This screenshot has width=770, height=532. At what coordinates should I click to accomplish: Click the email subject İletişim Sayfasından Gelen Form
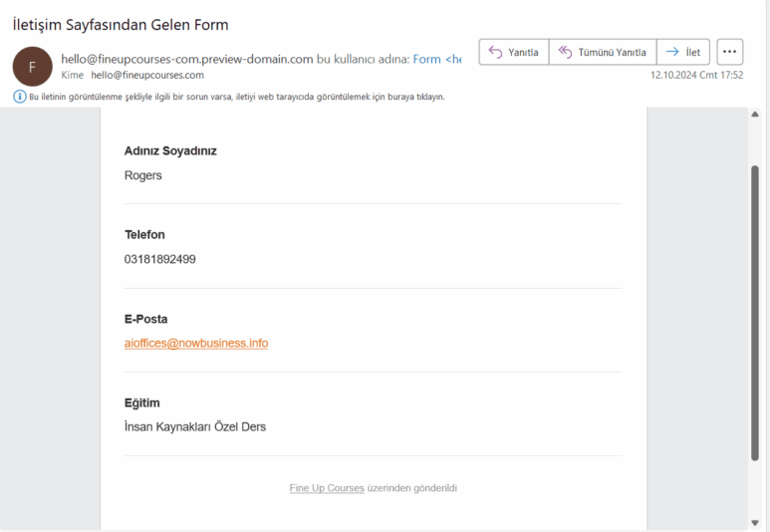click(x=121, y=24)
